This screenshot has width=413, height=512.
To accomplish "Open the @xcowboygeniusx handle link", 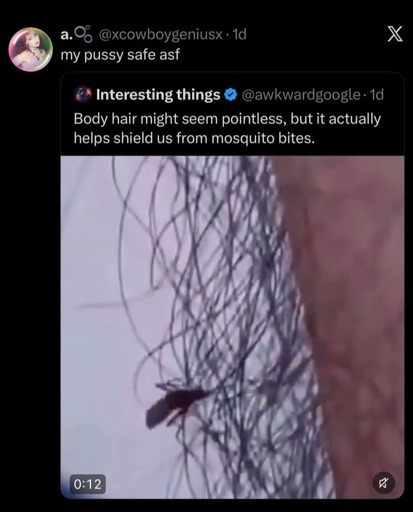I will click(159, 34).
